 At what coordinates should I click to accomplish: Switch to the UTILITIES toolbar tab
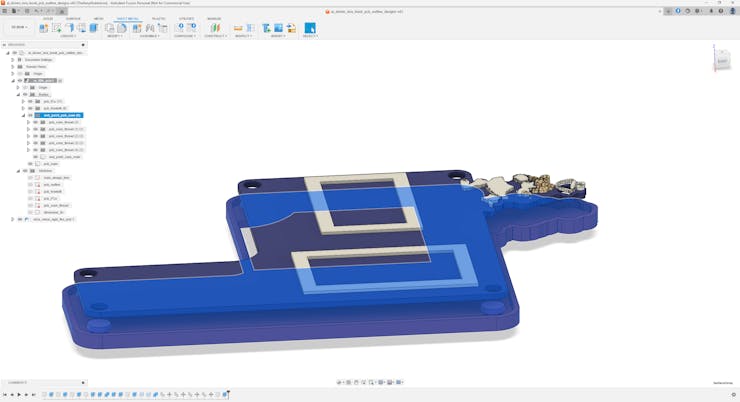click(186, 18)
